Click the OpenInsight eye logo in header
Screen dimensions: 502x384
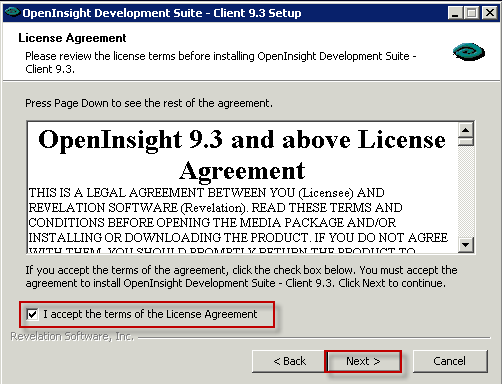pyautogui.click(x=469, y=52)
